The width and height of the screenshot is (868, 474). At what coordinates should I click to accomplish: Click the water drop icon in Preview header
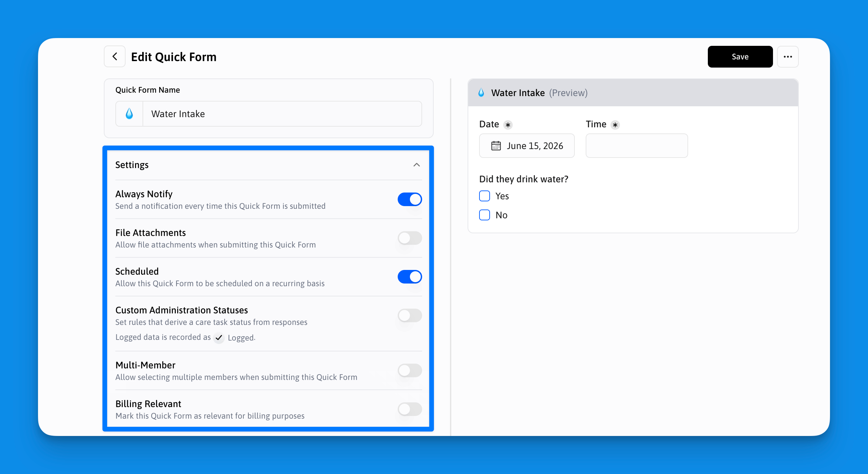coord(481,93)
